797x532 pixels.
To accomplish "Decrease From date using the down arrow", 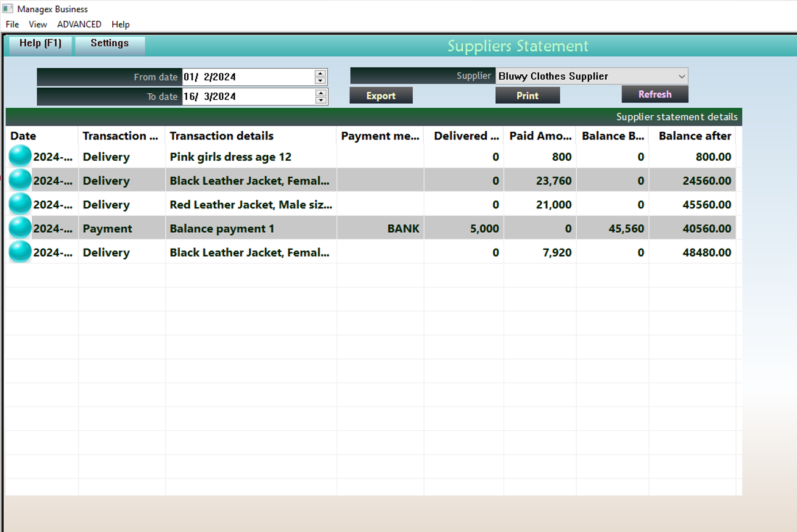I will [x=320, y=80].
